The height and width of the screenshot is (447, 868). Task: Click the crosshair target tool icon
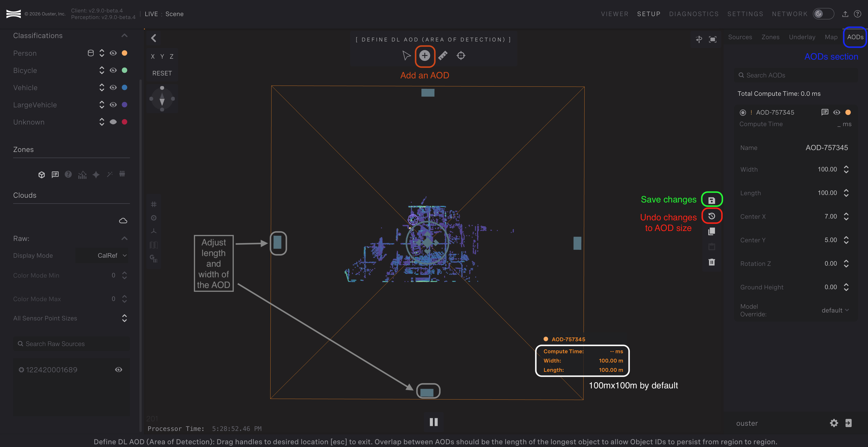click(x=461, y=56)
